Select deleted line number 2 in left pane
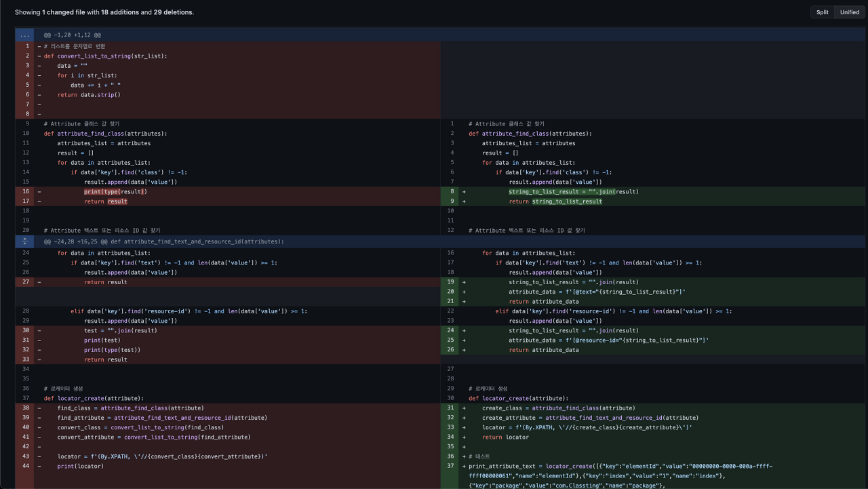 click(26, 56)
